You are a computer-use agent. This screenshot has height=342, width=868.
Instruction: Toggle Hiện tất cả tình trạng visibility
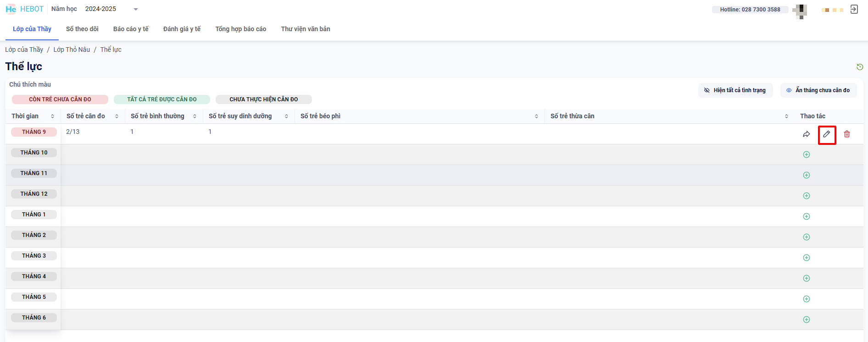(x=735, y=90)
